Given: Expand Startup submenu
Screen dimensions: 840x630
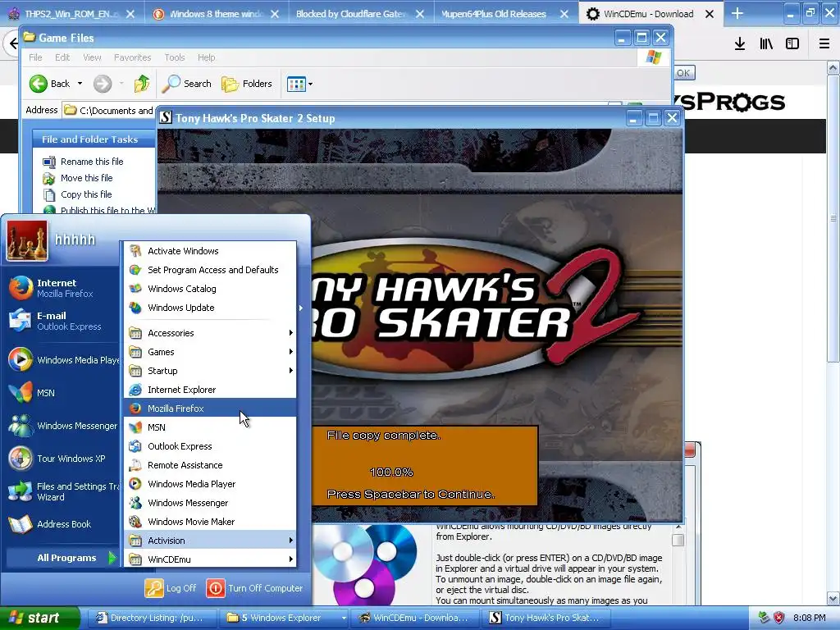Looking at the screenshot, I should coord(209,371).
